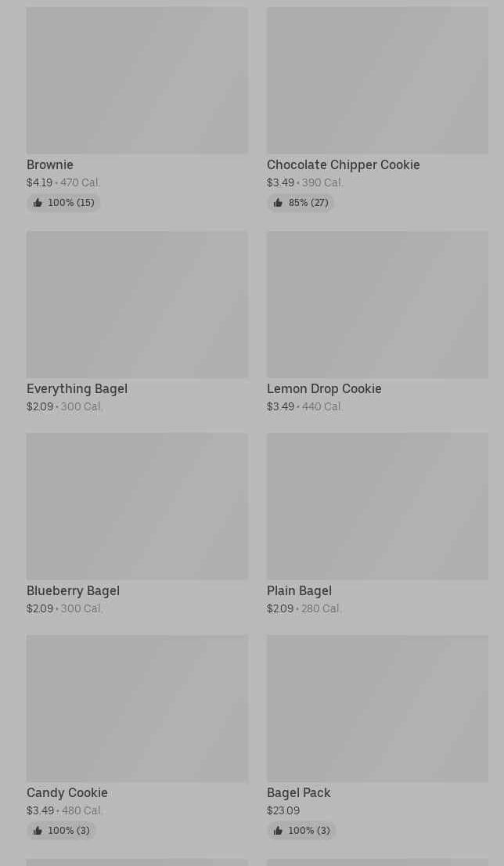Select the Everything Bagel image
Screen dimensions: 504x866
tap(137, 305)
